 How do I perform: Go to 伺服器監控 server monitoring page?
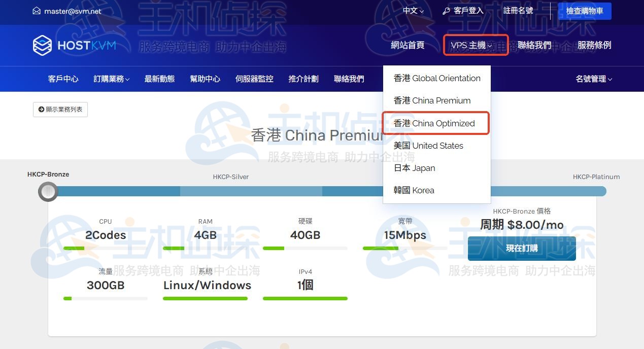[254, 79]
